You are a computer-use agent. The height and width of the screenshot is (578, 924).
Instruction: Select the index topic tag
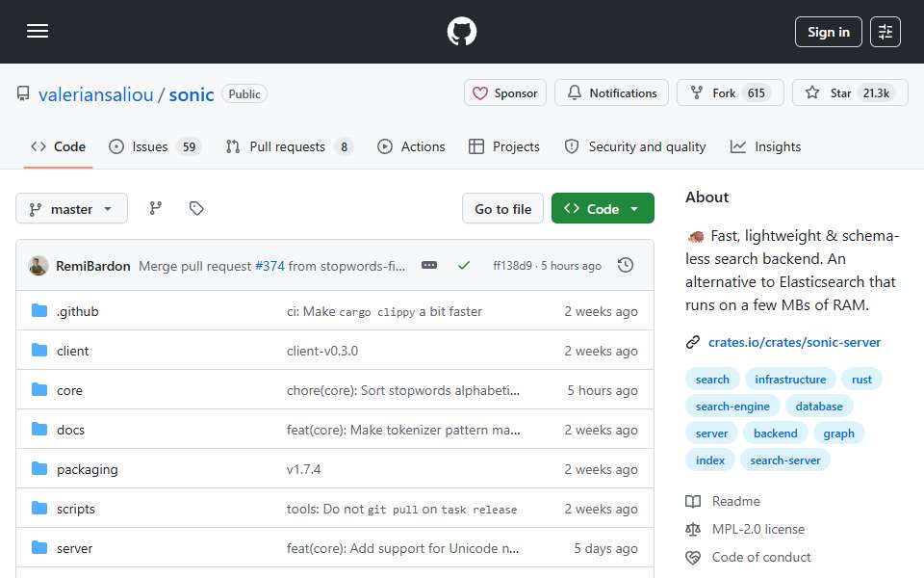click(709, 460)
